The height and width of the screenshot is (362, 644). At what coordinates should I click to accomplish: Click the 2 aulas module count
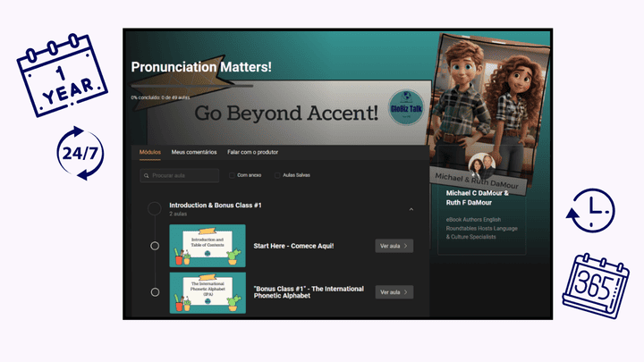178,214
